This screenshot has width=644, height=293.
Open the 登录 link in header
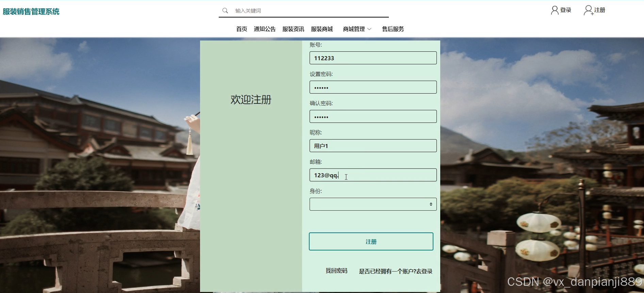pos(566,10)
